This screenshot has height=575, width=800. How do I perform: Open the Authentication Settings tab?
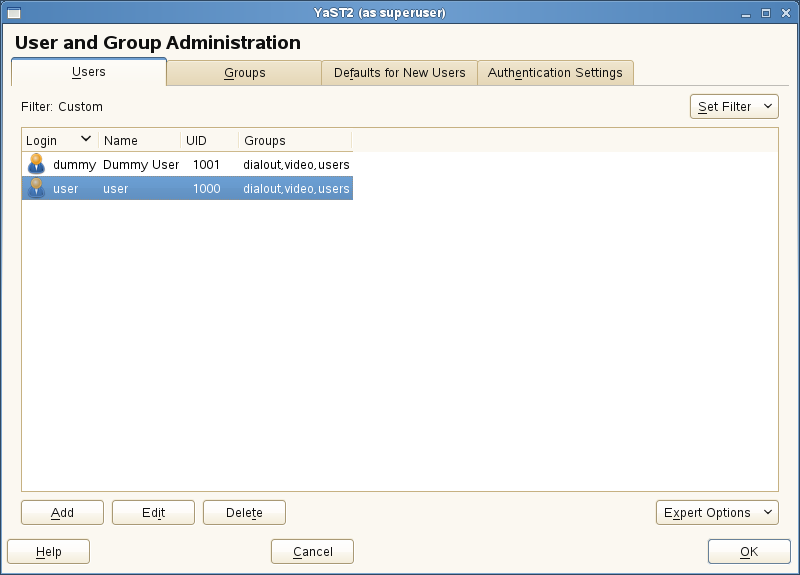tap(555, 73)
